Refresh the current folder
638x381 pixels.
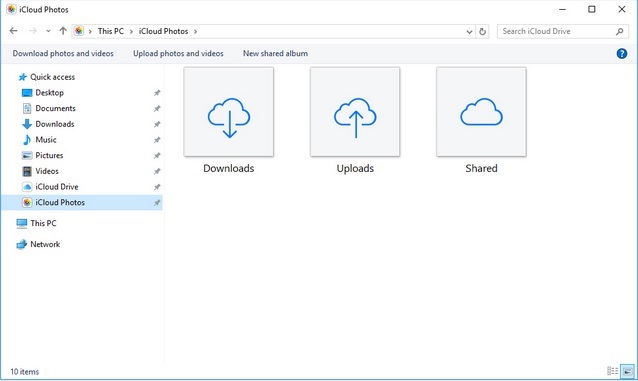click(482, 31)
